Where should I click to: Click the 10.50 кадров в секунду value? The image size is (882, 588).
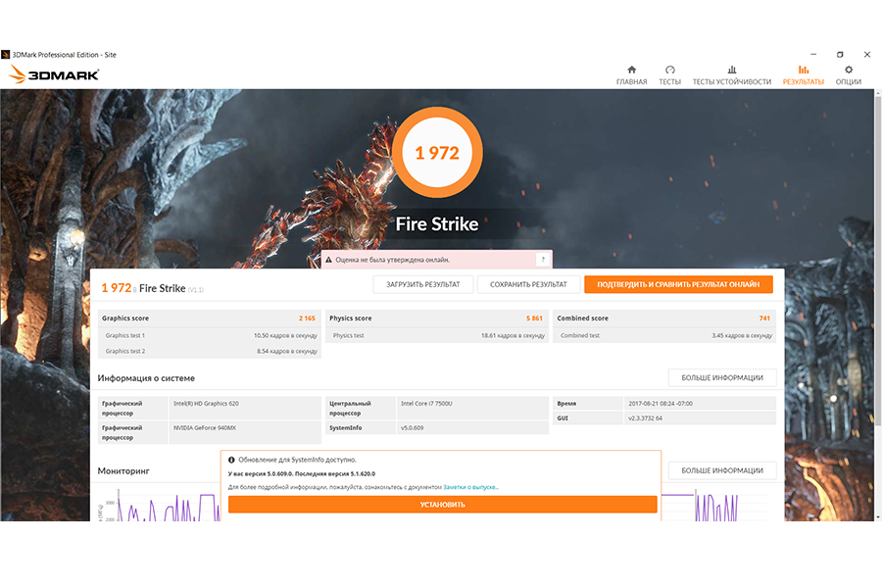coord(285,335)
